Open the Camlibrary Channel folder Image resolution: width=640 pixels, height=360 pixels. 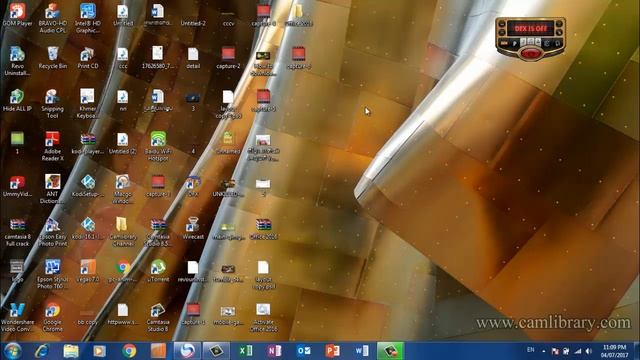pyautogui.click(x=123, y=232)
